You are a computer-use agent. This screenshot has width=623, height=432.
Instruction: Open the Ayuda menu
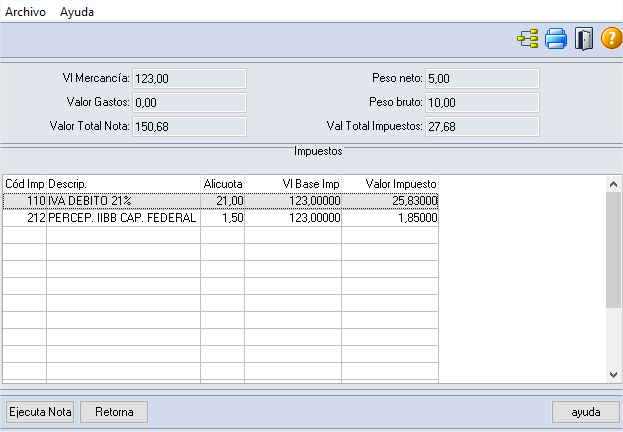click(x=77, y=12)
